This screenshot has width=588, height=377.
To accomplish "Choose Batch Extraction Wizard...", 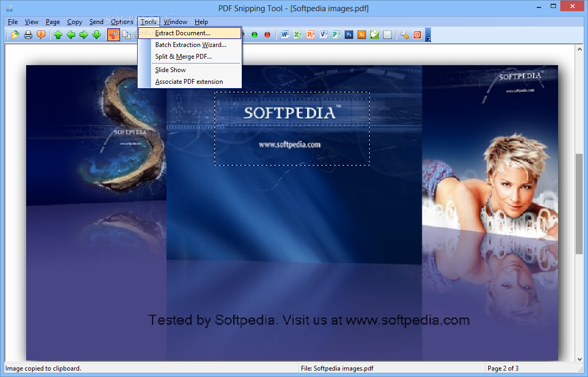I will pos(190,45).
